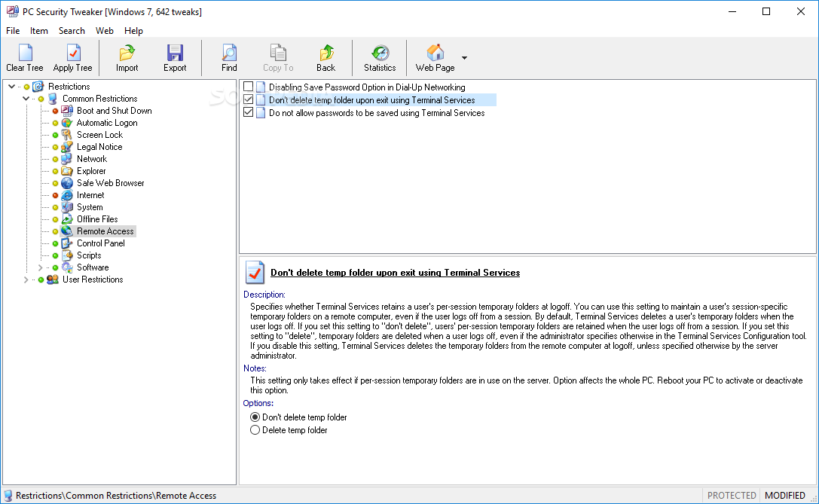The image size is (819, 504).
Task: Select the Automatic Logon tree label
Action: tap(107, 123)
